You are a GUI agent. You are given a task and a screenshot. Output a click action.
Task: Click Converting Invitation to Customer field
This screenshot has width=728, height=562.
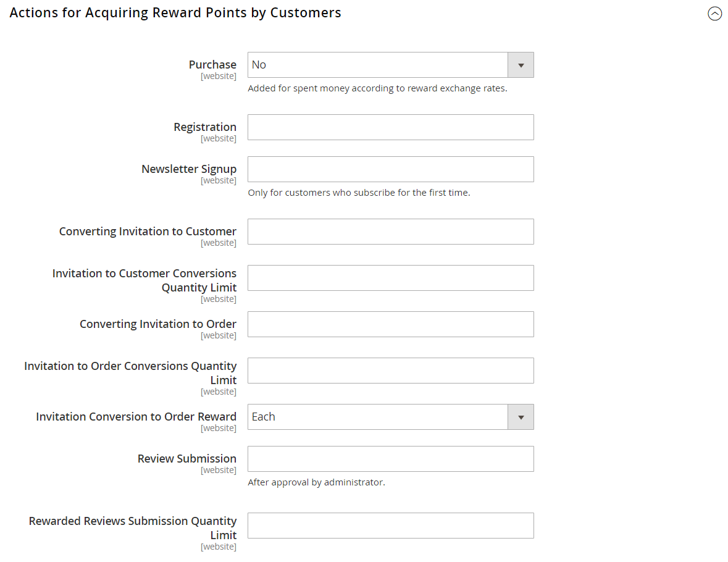coord(390,232)
